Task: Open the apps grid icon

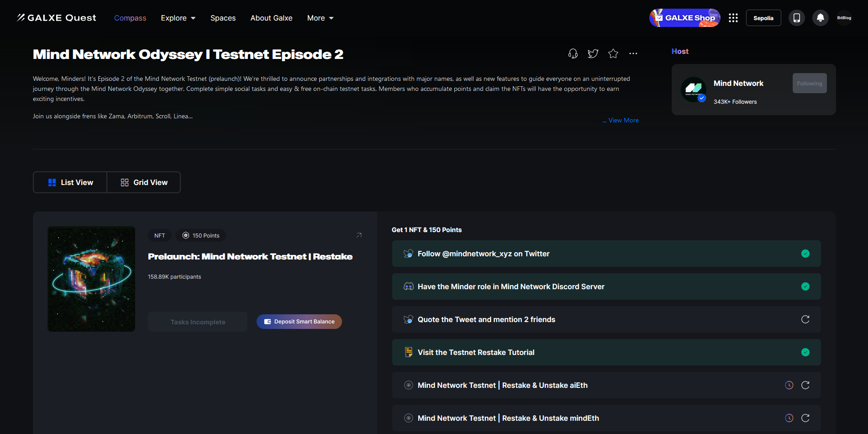Action: [x=733, y=18]
